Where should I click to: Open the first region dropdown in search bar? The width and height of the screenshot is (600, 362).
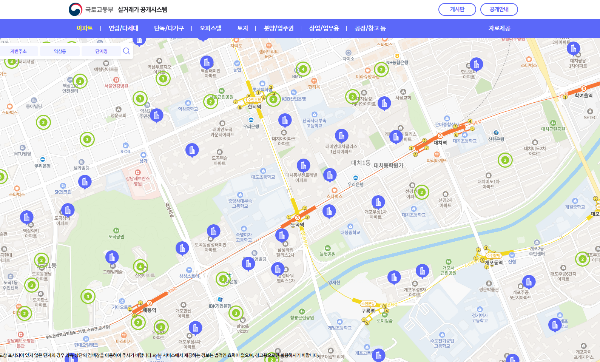[18, 51]
